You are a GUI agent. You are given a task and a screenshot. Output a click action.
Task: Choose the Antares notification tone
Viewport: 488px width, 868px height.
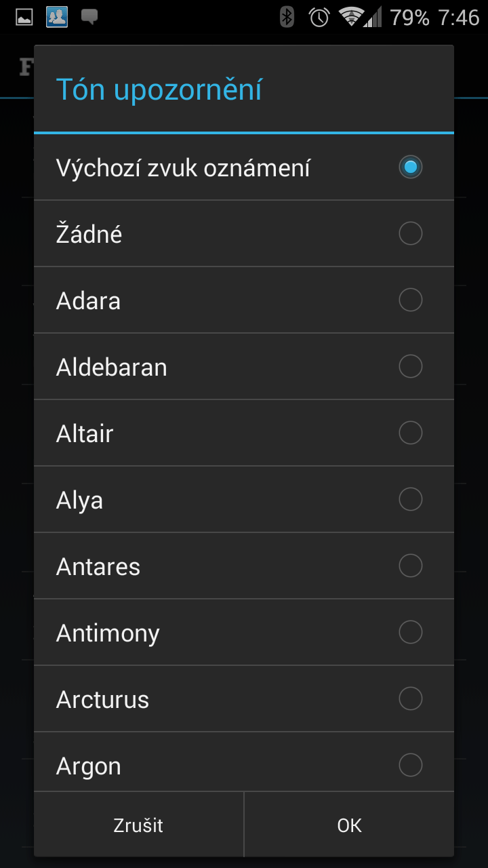244,566
